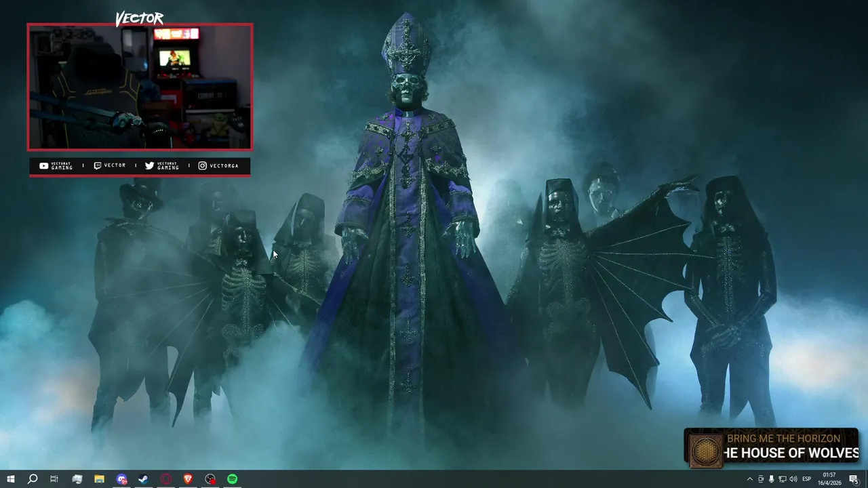Open Discord with 9+ notification badge
Viewport: 868px width, 488px height.
click(x=121, y=479)
